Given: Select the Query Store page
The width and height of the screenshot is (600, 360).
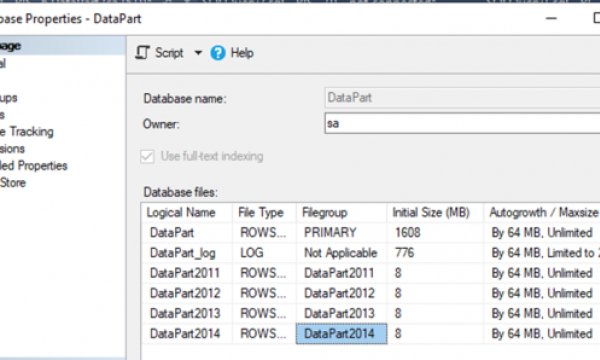Looking at the screenshot, I should pos(13,182).
